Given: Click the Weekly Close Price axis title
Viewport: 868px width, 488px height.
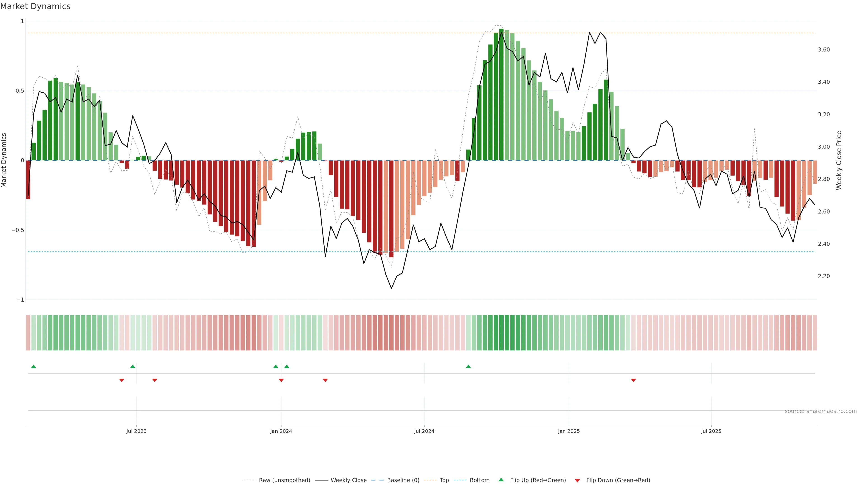Looking at the screenshot, I should 839,160.
